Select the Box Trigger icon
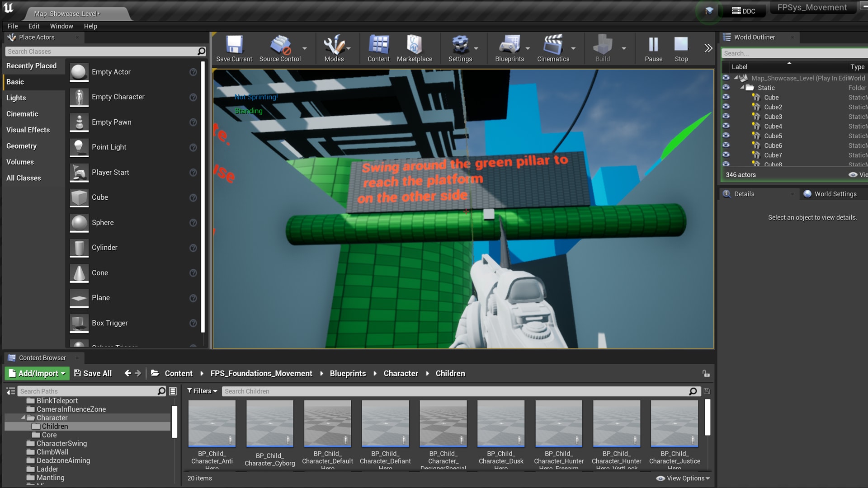The image size is (868, 488). point(79,323)
